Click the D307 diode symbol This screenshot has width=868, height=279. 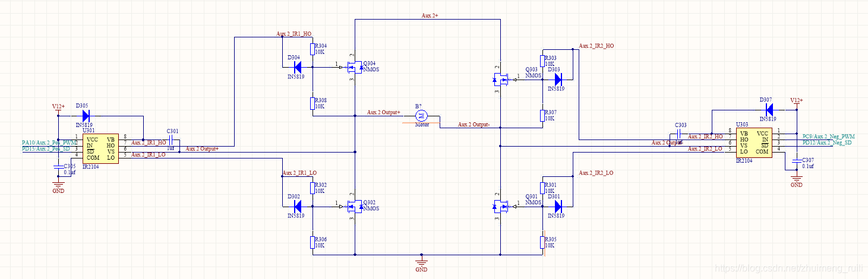point(768,109)
